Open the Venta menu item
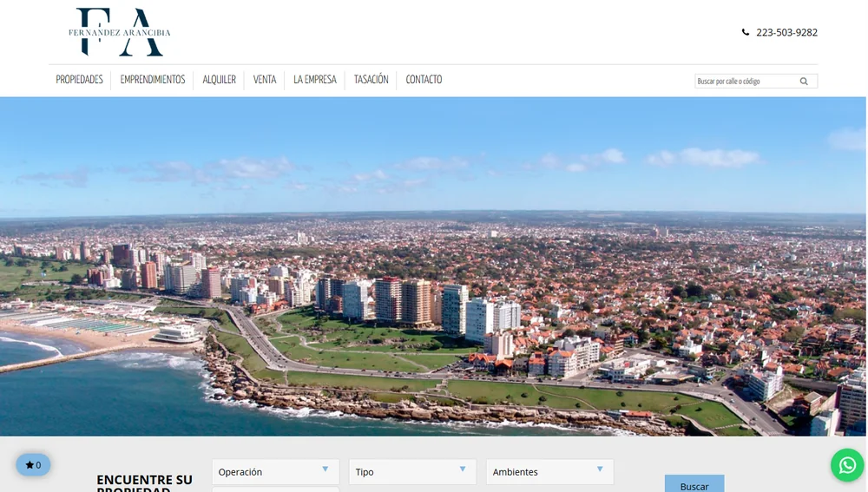This screenshot has height=492, width=868. pos(265,80)
